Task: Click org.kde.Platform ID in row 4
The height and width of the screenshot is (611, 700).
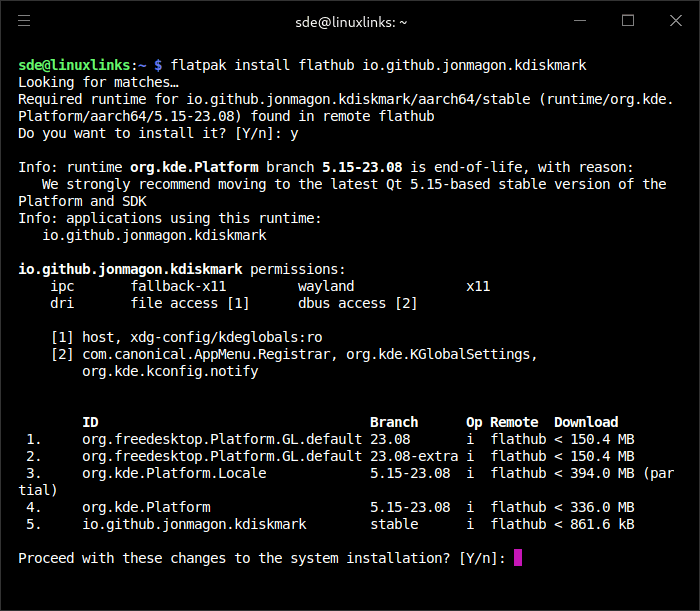Action: click(x=146, y=507)
